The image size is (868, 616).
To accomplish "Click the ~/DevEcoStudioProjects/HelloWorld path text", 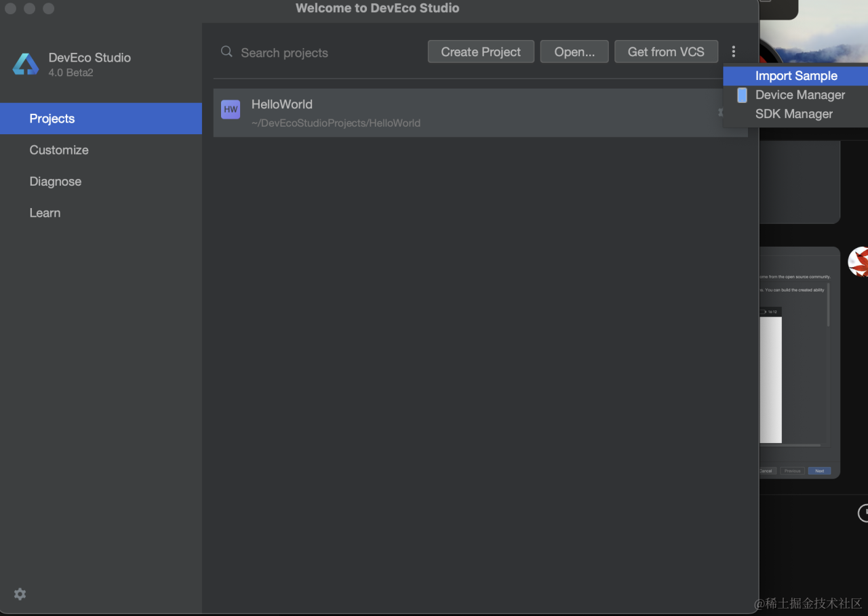I will pyautogui.click(x=336, y=123).
